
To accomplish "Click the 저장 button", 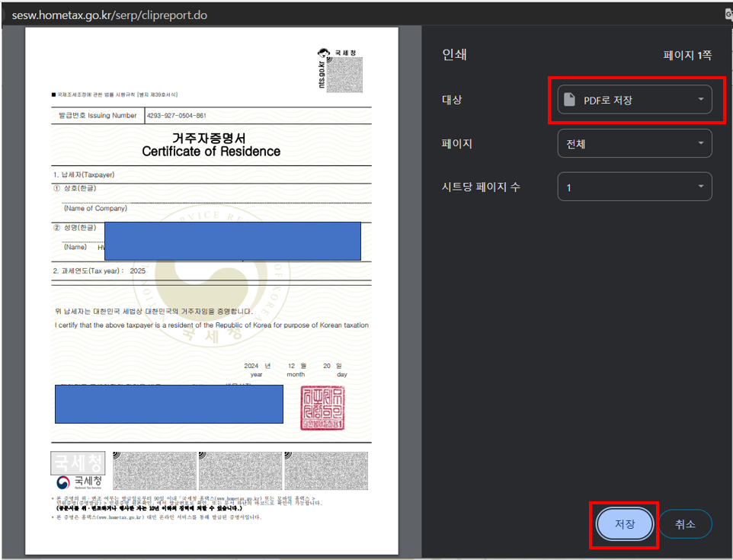I will [625, 524].
